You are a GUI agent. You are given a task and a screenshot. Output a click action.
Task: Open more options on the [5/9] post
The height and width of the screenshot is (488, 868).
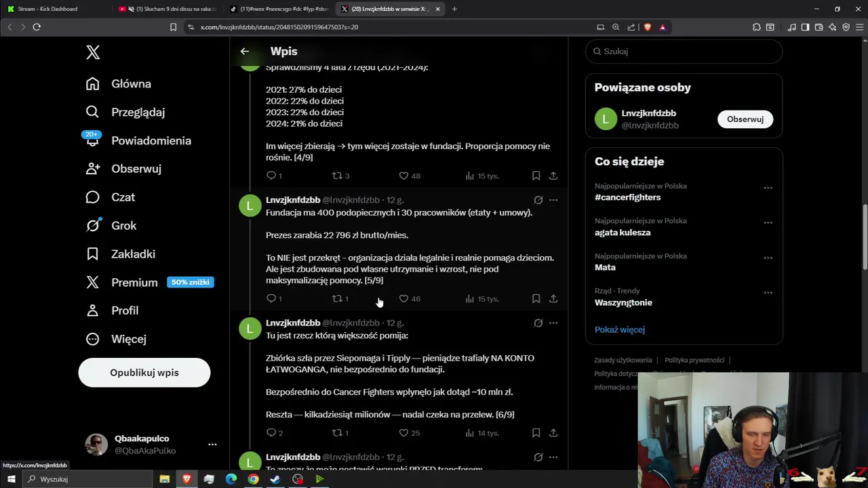553,200
